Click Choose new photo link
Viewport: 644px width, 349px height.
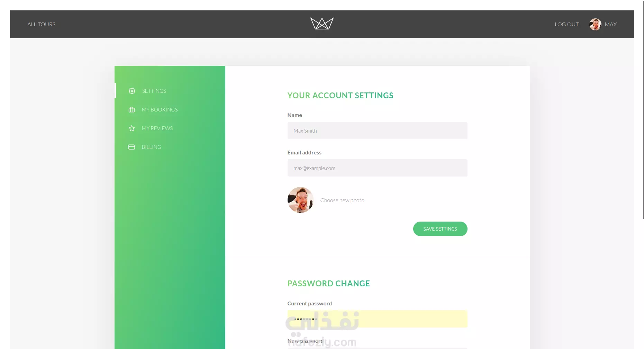pyautogui.click(x=342, y=200)
